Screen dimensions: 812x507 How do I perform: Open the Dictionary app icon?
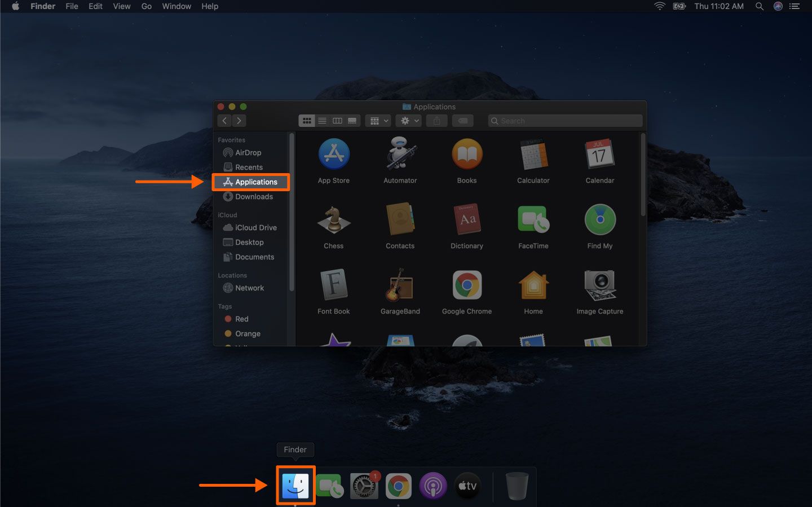click(467, 219)
